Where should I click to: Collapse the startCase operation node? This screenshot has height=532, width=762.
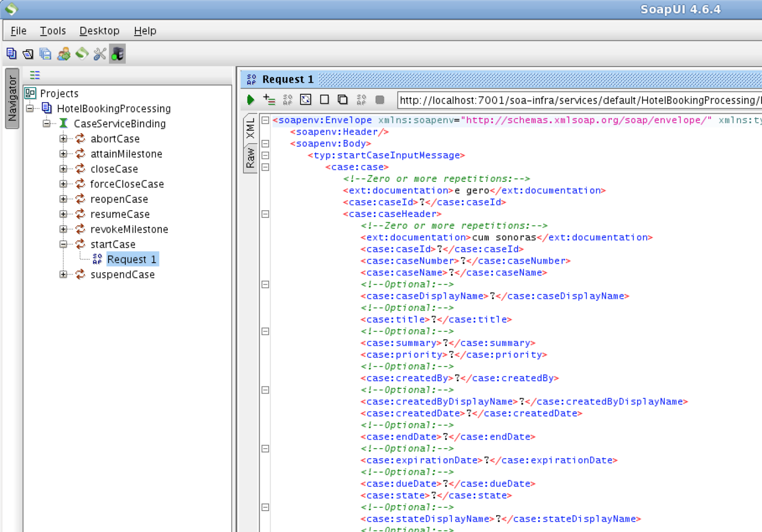tap(63, 244)
